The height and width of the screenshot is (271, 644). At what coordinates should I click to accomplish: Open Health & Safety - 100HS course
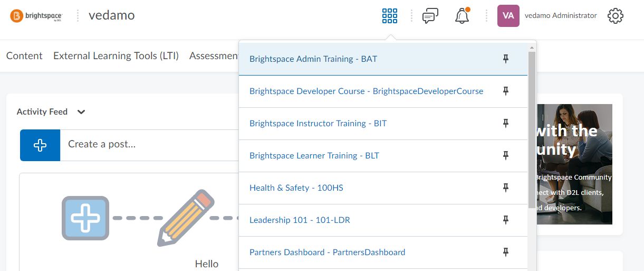coord(296,188)
